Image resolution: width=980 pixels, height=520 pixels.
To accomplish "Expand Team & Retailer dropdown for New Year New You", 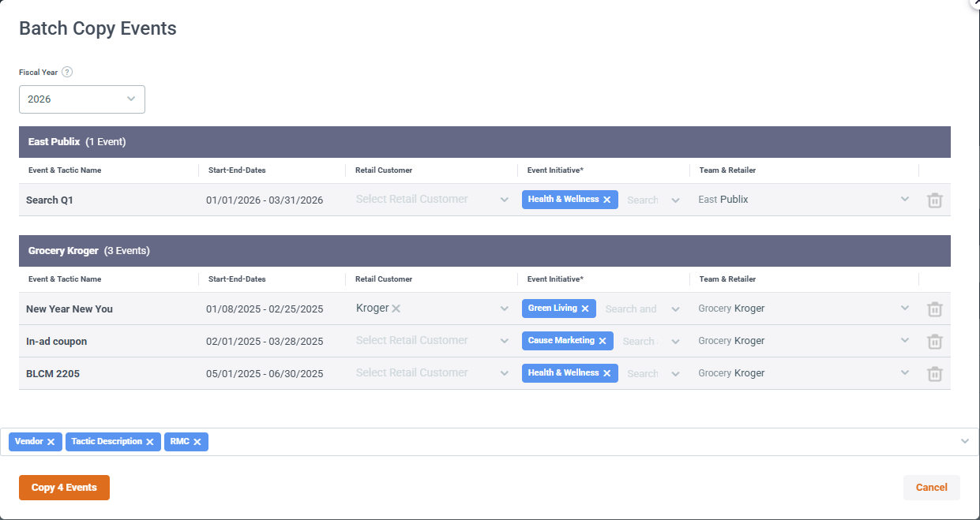I will point(905,309).
